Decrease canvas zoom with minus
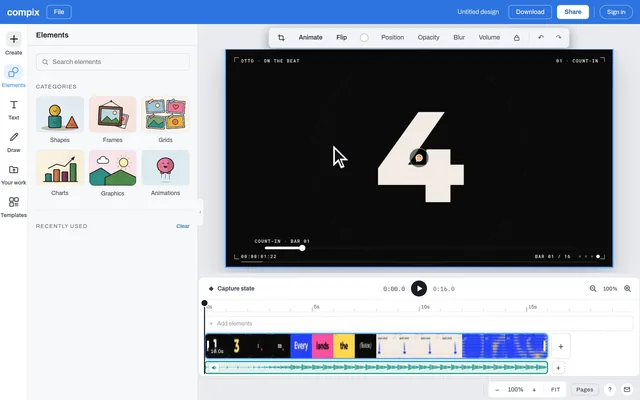Viewport: 640px width, 400px height. [497, 390]
